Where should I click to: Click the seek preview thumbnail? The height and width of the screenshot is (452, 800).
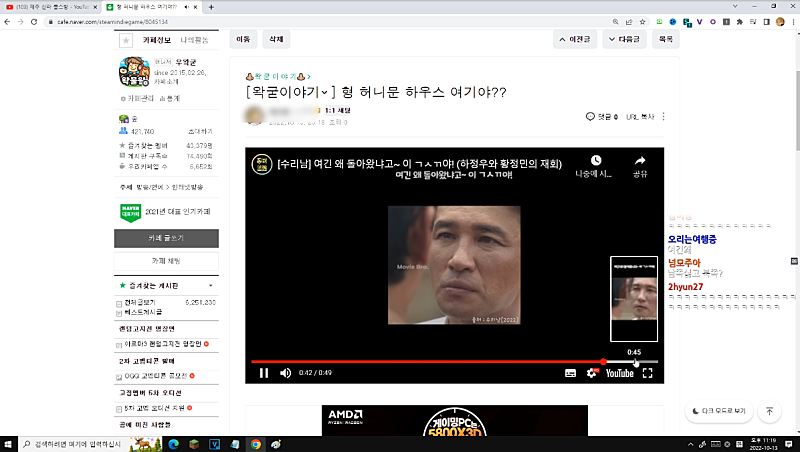(x=634, y=299)
